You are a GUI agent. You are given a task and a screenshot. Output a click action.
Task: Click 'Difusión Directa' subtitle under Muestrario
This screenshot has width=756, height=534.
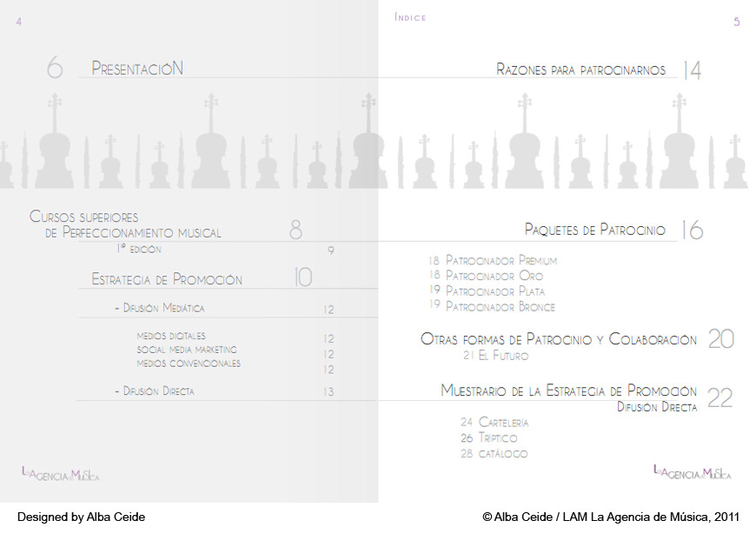pyautogui.click(x=657, y=407)
